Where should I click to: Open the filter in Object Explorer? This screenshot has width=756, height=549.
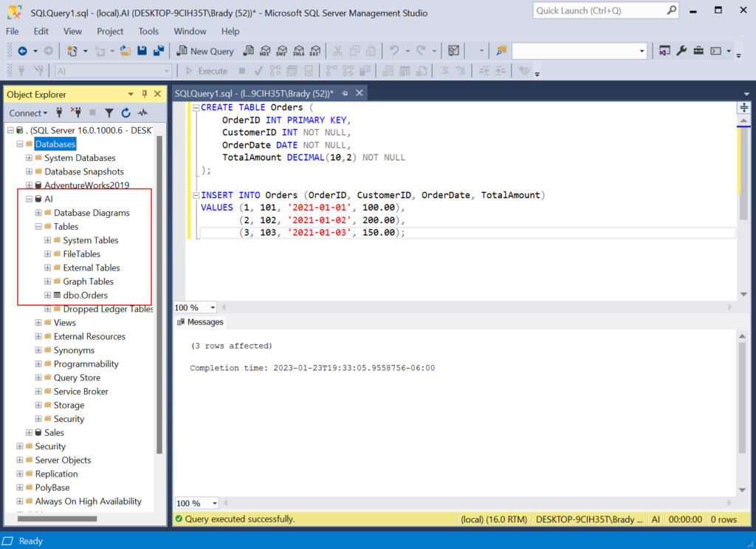coord(109,113)
